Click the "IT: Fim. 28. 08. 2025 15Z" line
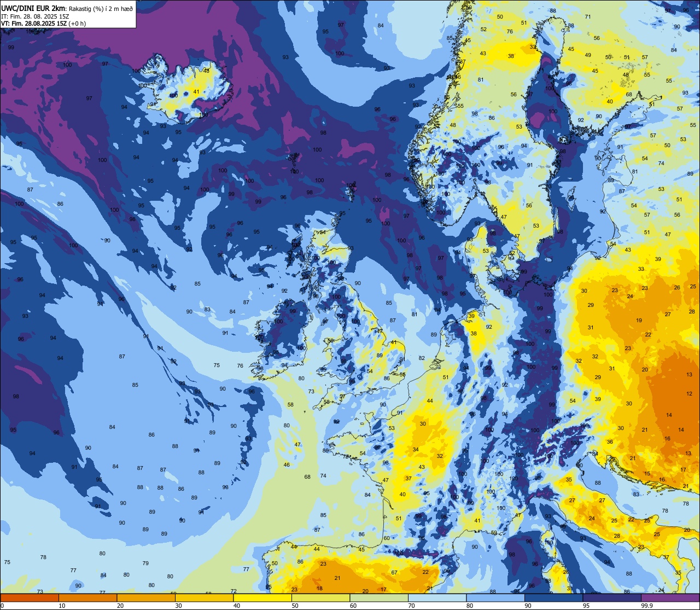The image size is (700, 610). click(35, 16)
